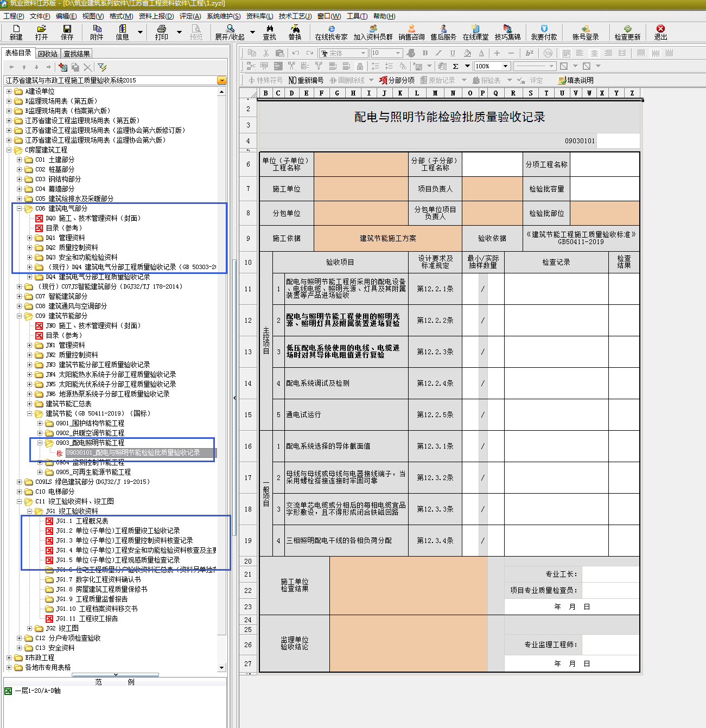
Task: Open dropdown arrow next to 信息
Action: point(140,32)
